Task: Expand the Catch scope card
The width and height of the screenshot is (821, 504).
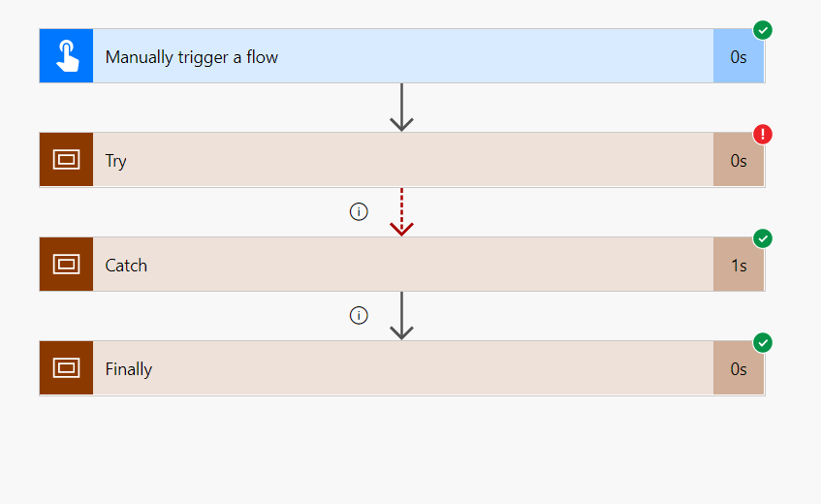Action: coord(388,264)
